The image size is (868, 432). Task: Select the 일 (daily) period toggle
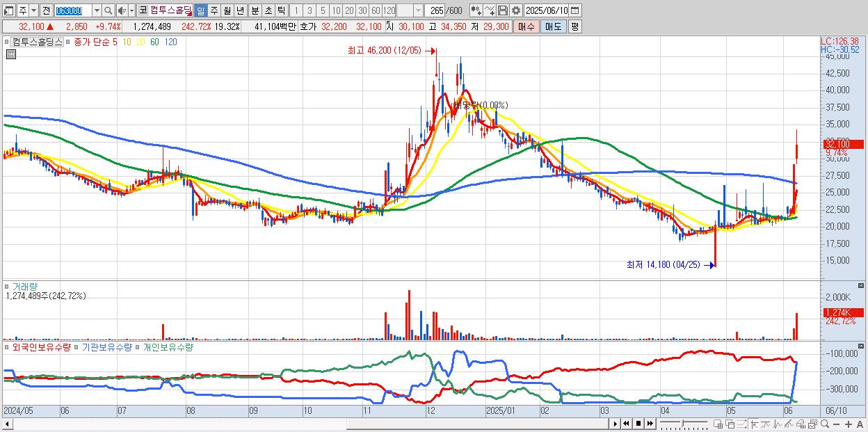coord(200,10)
